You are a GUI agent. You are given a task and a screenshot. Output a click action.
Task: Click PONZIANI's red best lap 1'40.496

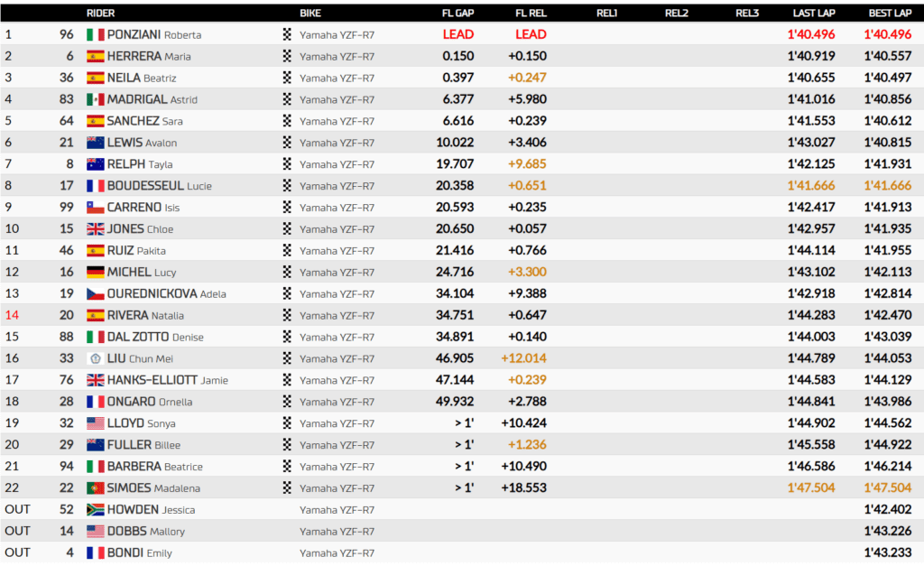(888, 35)
